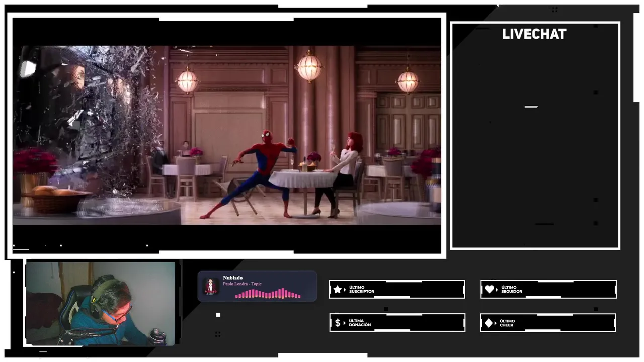This screenshot has height=362, width=644.
Task: Click the pink audio visualizer bars
Action: pyautogui.click(x=268, y=294)
